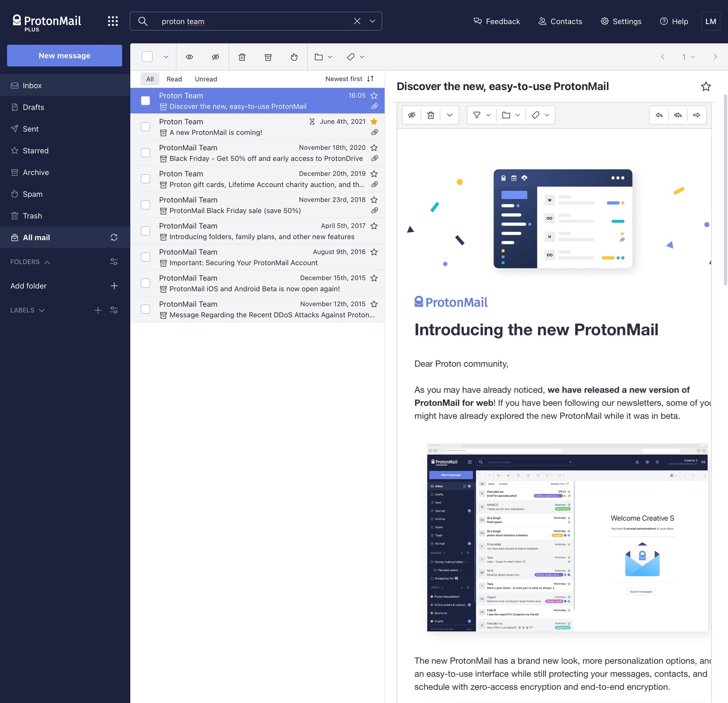Select checkbox for Proton gift cards email
728x703 pixels.
(146, 179)
